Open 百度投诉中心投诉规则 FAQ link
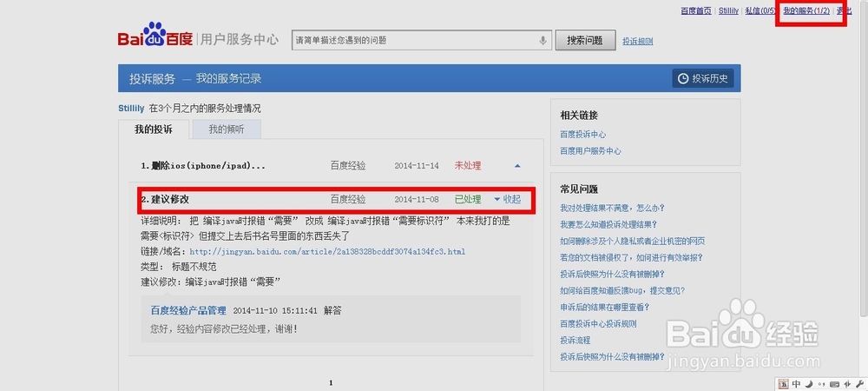 point(598,323)
